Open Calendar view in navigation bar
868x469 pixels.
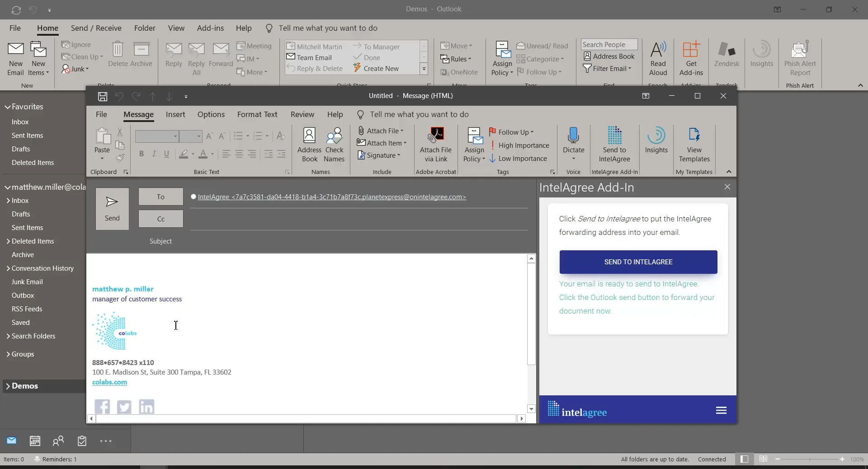35,441
